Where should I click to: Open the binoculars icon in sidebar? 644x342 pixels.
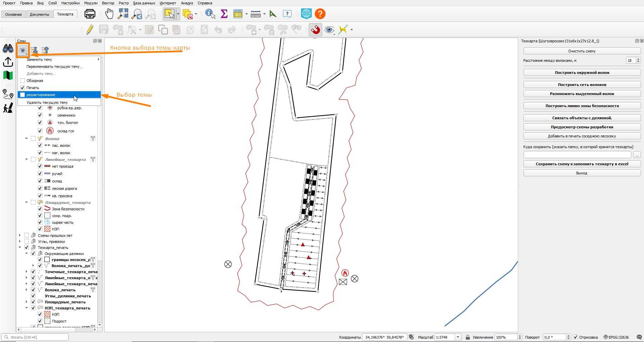(8, 49)
